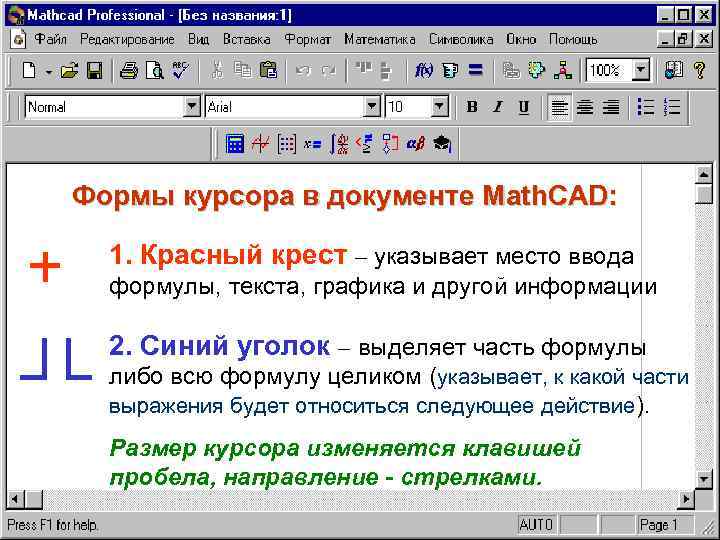Image resolution: width=720 pixels, height=540 pixels.
Task: Open the Programming palette
Action: pos(390,144)
